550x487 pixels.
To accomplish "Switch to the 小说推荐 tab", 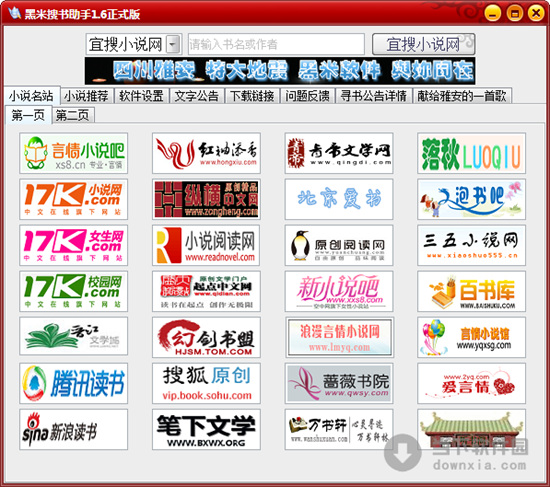I will coord(86,96).
